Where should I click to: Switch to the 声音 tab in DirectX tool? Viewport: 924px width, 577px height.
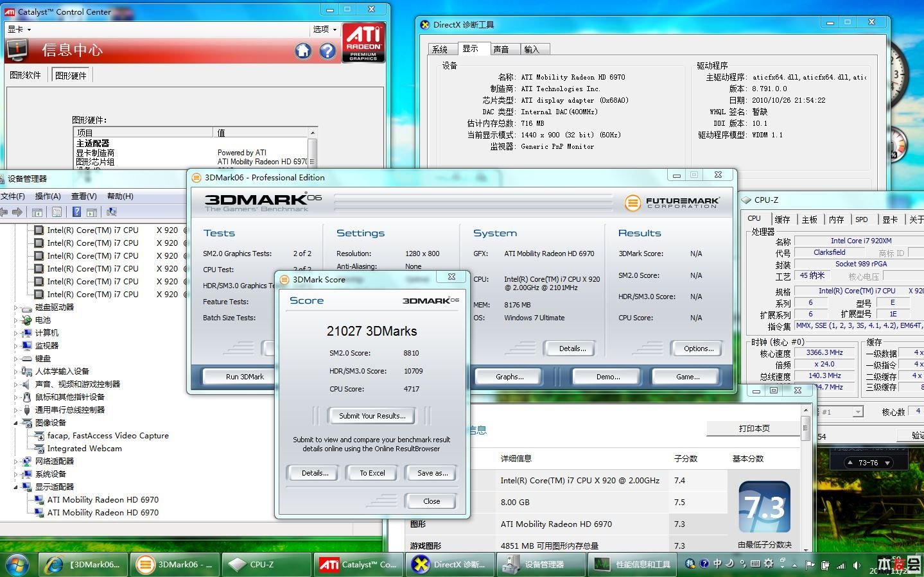(x=501, y=49)
